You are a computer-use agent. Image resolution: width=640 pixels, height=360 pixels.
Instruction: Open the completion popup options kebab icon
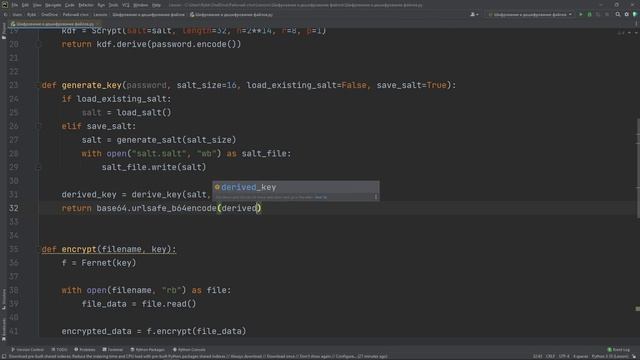tap(376, 197)
